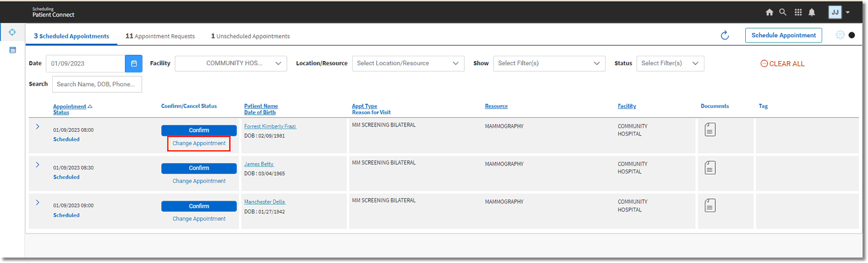Open patient Manchester Della
This screenshot has height=263, width=868.
265,202
